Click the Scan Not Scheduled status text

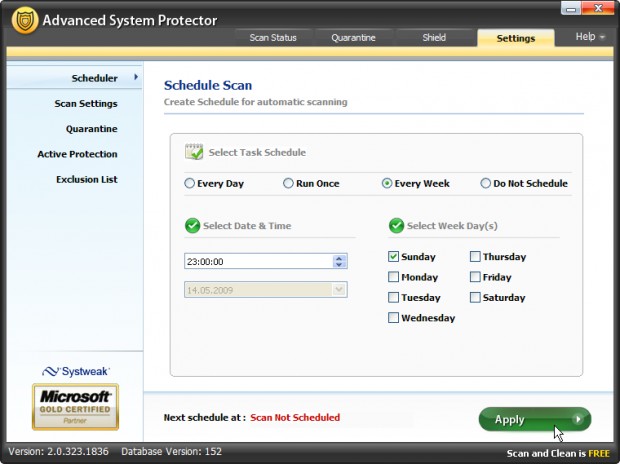pos(295,417)
